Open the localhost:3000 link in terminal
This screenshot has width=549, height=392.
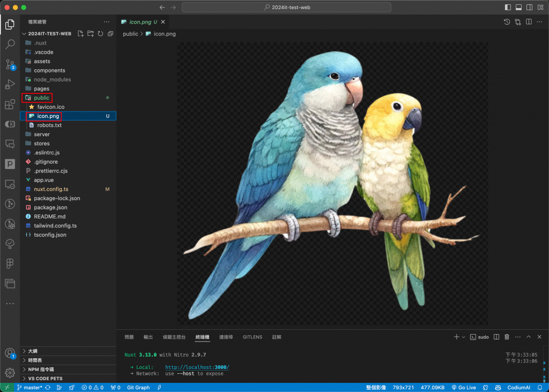197,367
